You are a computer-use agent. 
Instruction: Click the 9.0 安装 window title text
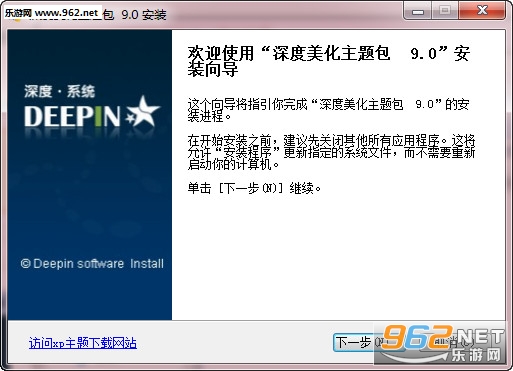(x=144, y=15)
